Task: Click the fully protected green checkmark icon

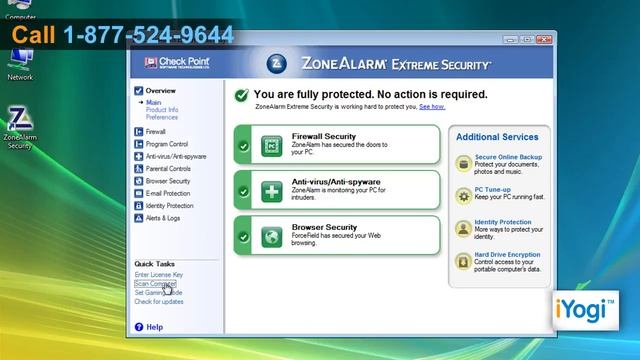Action: (x=241, y=95)
